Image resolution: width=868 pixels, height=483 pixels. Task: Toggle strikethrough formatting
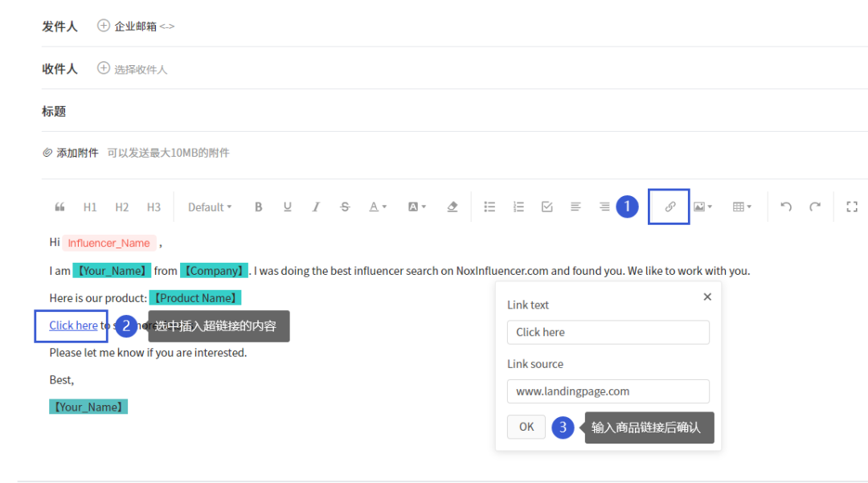(x=345, y=207)
